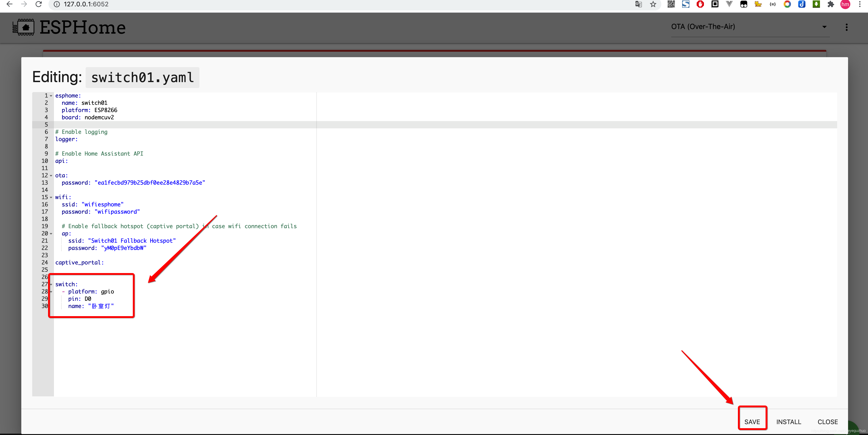The width and height of the screenshot is (868, 435).
Task: Click the Vue devtools extension icon
Action: pos(729,4)
